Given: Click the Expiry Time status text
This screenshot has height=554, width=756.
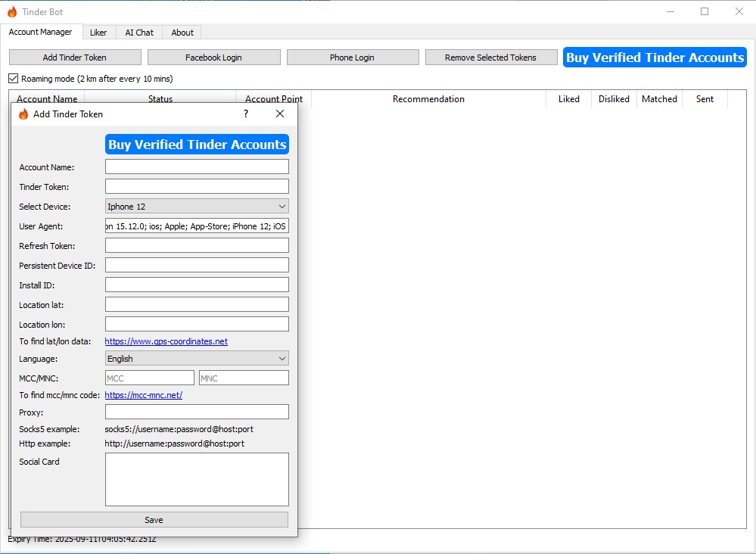Looking at the screenshot, I should click(x=82, y=539).
